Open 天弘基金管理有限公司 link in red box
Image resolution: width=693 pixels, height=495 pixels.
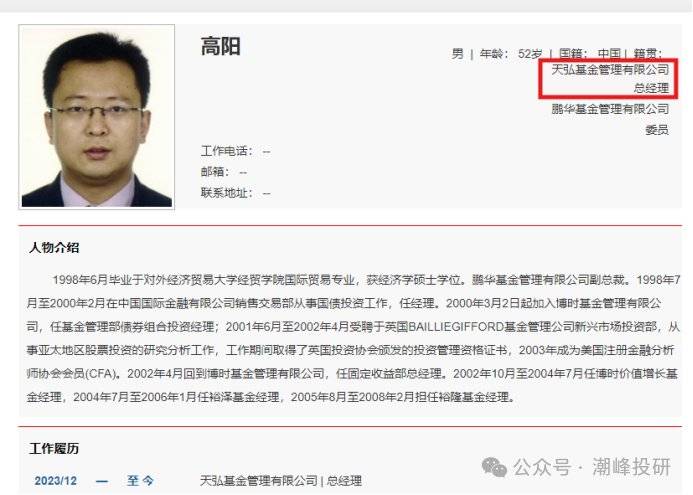coord(610,69)
